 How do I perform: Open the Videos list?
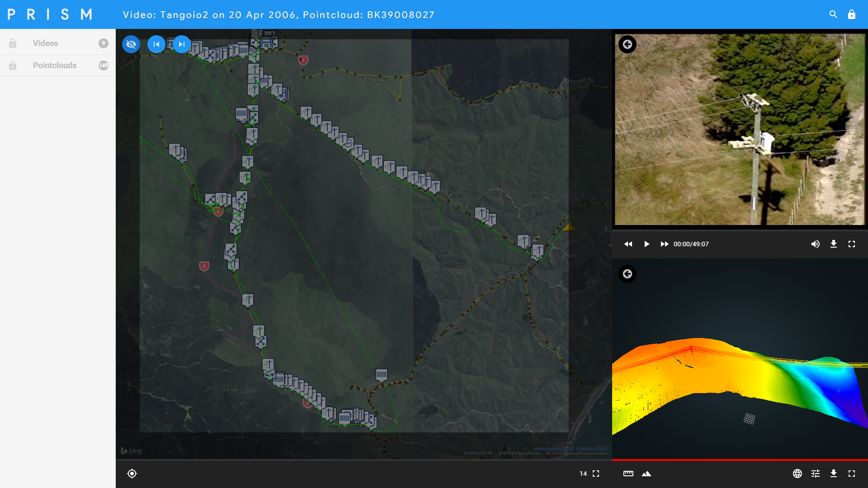(x=45, y=43)
